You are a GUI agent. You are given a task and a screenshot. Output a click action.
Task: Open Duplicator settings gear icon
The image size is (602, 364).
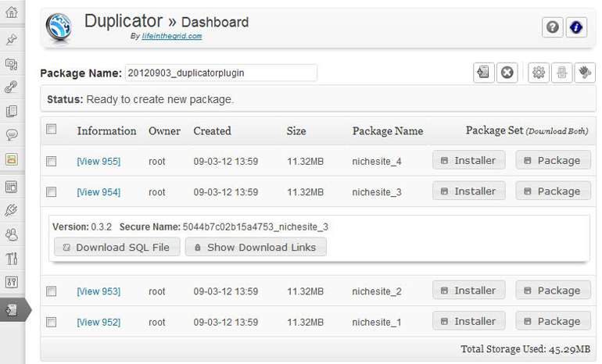tap(538, 73)
